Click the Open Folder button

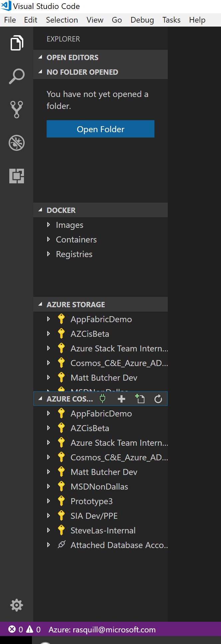click(101, 129)
